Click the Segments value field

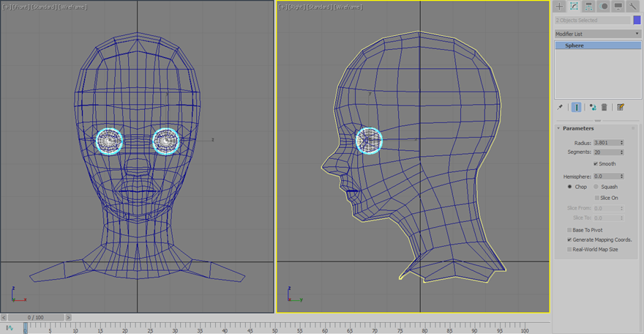606,152
